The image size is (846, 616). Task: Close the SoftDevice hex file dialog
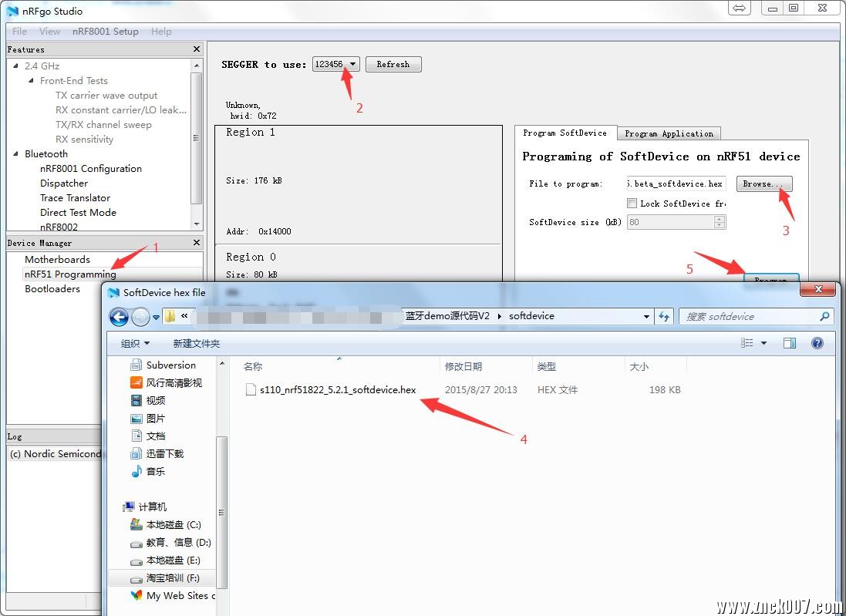(x=818, y=289)
